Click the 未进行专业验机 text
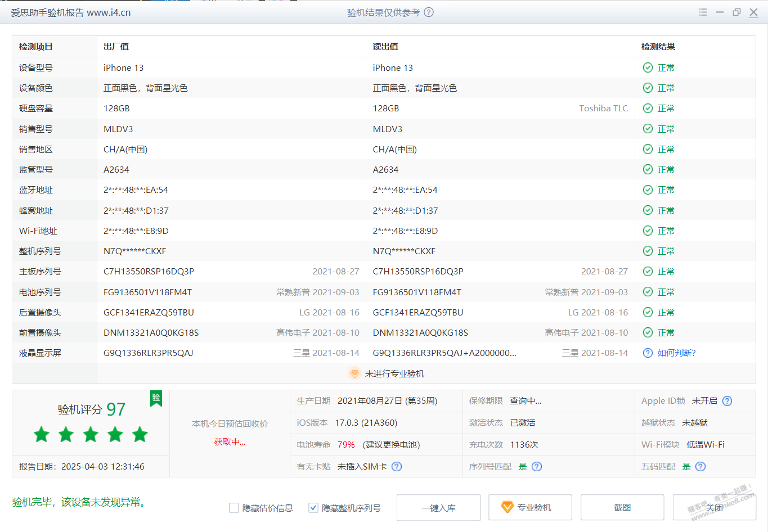 click(x=394, y=373)
